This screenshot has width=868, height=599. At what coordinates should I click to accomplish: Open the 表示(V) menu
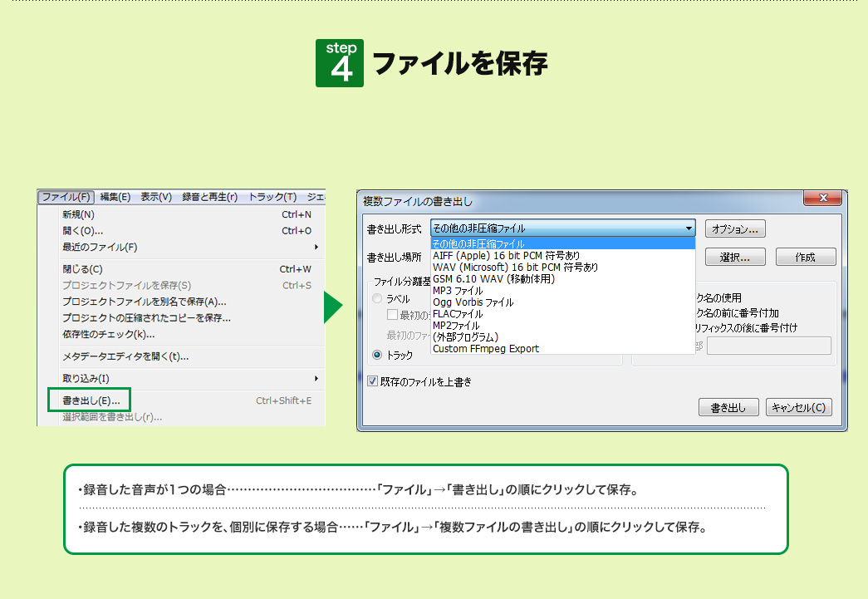tap(156, 197)
